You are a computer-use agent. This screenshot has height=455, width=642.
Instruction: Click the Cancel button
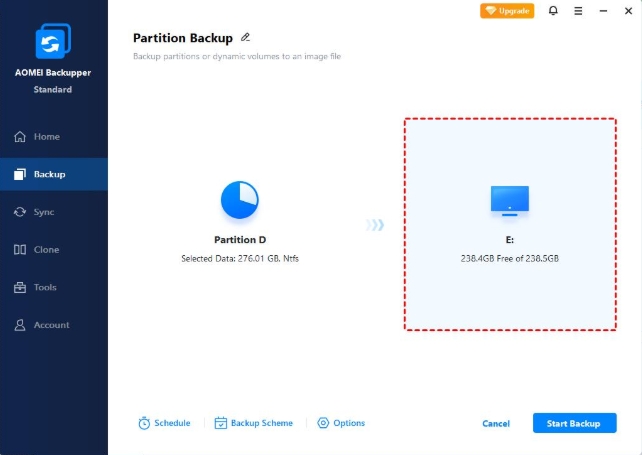pos(496,423)
